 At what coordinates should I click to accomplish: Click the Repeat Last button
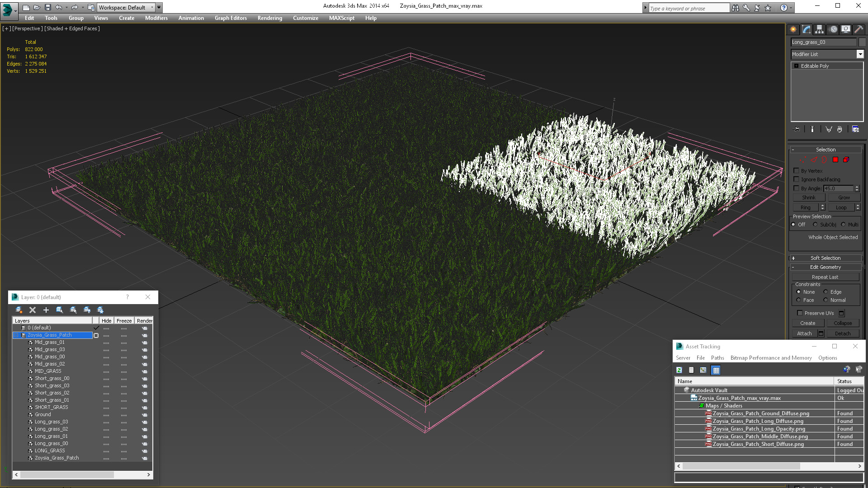825,277
